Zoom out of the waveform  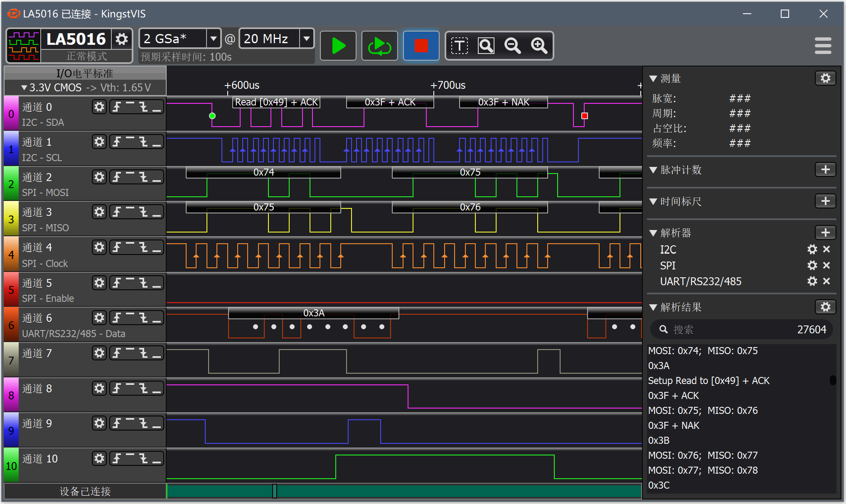pos(512,46)
